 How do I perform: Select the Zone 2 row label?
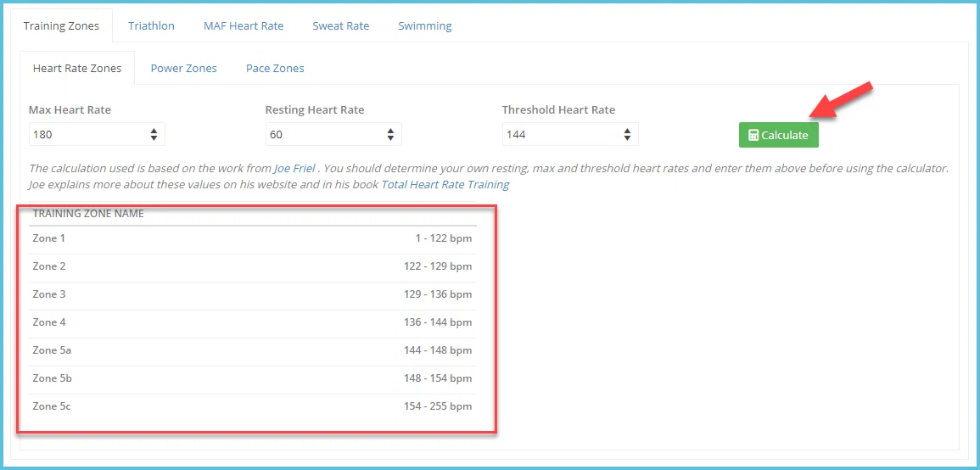[49, 266]
